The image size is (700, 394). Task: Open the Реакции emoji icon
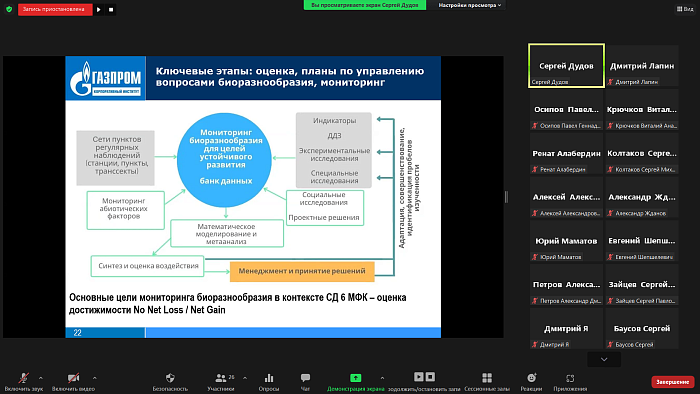coord(531,378)
